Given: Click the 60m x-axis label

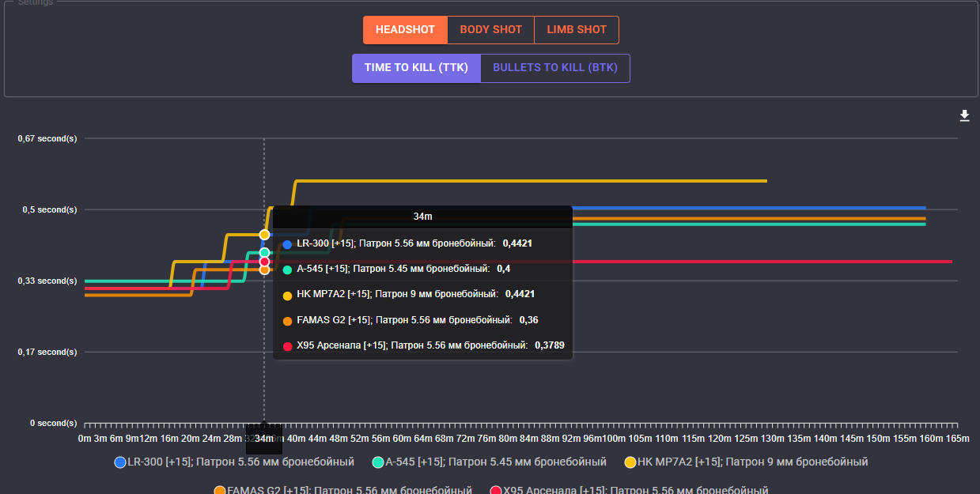Looking at the screenshot, I should pos(403,439).
